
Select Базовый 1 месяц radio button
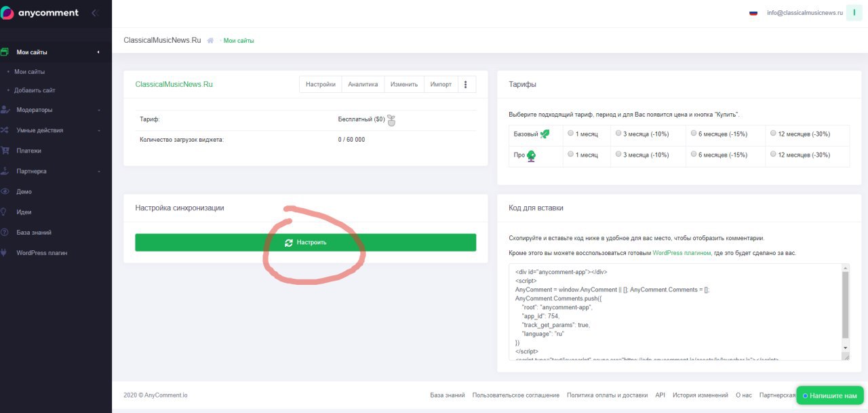(570, 134)
